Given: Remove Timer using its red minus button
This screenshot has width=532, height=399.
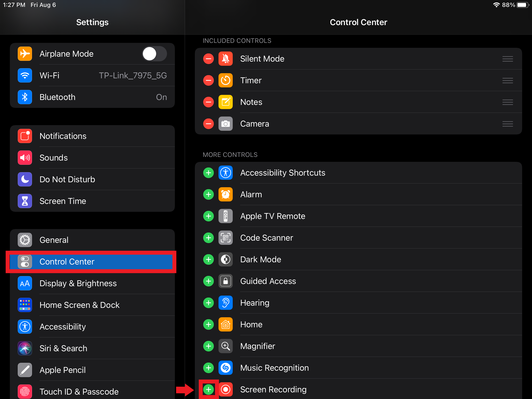Looking at the screenshot, I should (208, 80).
